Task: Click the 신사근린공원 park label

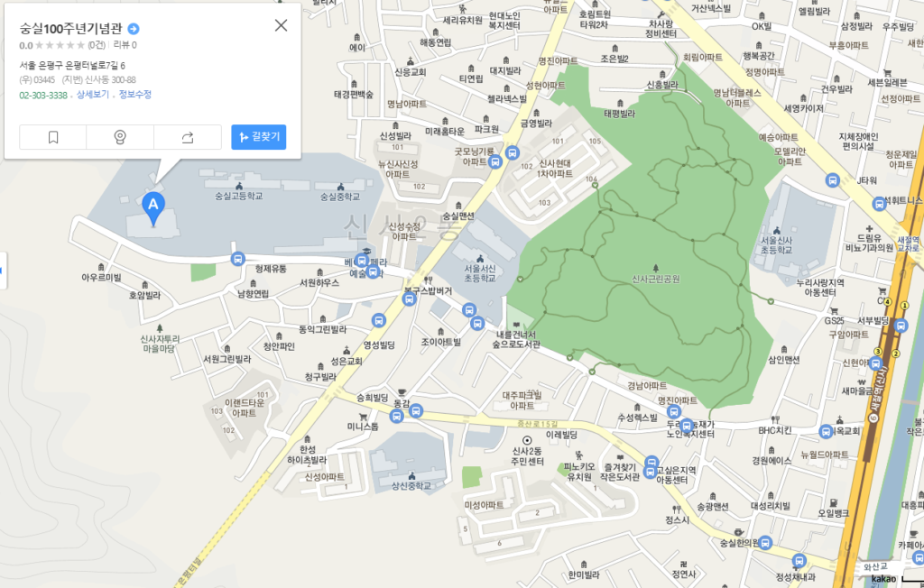Action: (x=656, y=280)
